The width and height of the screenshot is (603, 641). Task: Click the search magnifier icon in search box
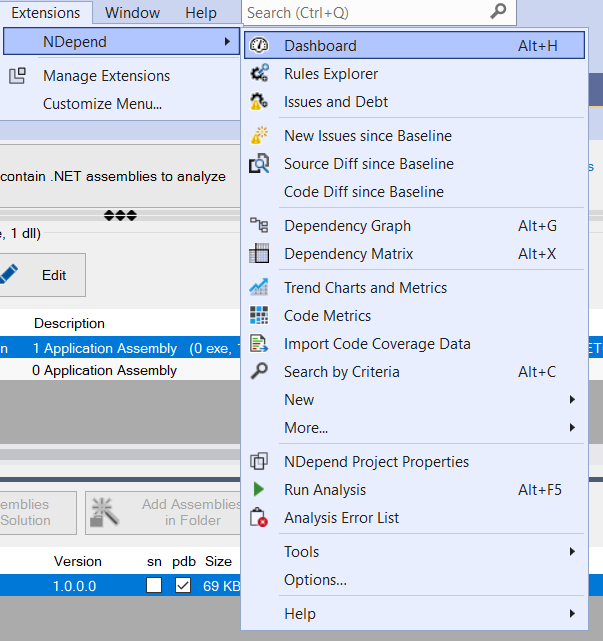point(498,12)
